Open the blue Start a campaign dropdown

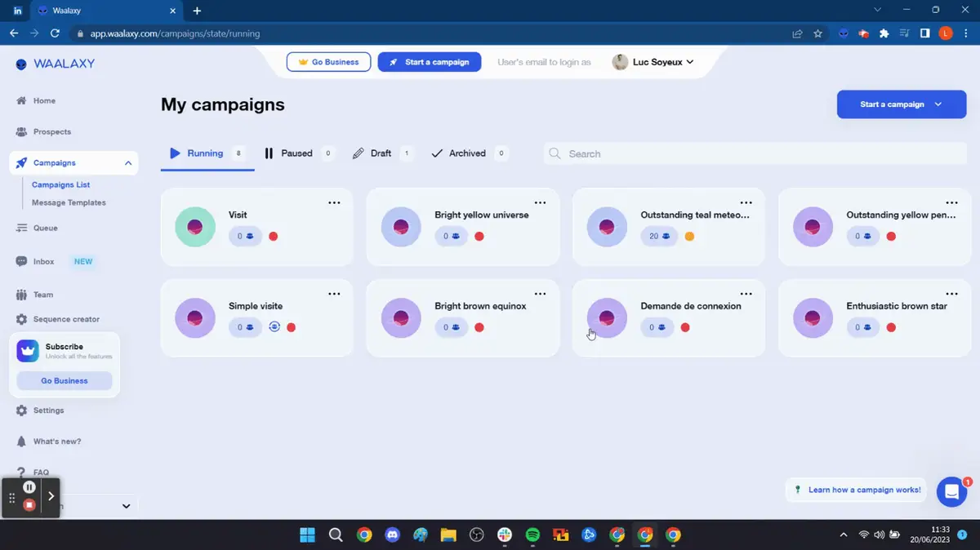pos(902,104)
